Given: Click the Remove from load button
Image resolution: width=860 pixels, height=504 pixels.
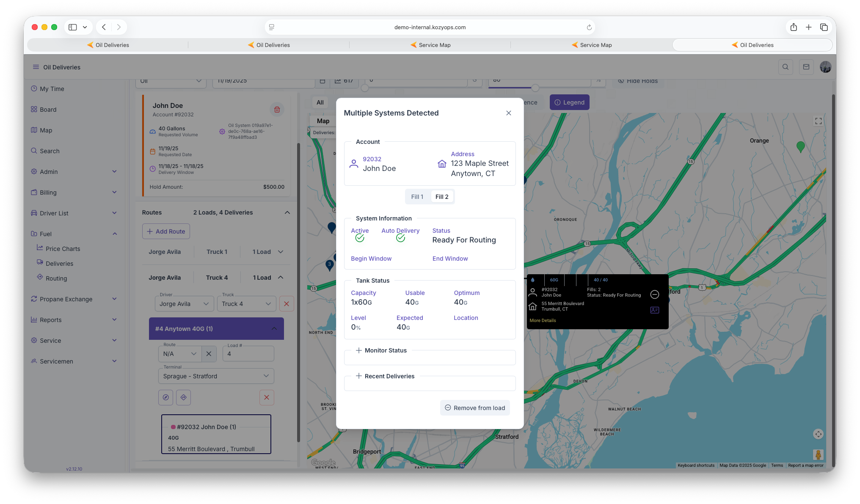Looking at the screenshot, I should pos(475,408).
